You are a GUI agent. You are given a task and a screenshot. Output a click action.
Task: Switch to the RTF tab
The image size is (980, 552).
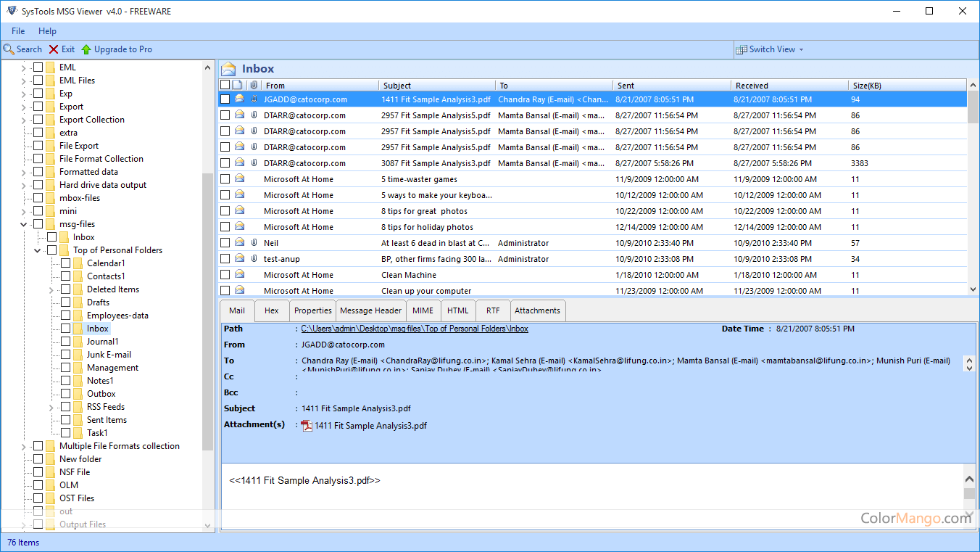pyautogui.click(x=493, y=310)
